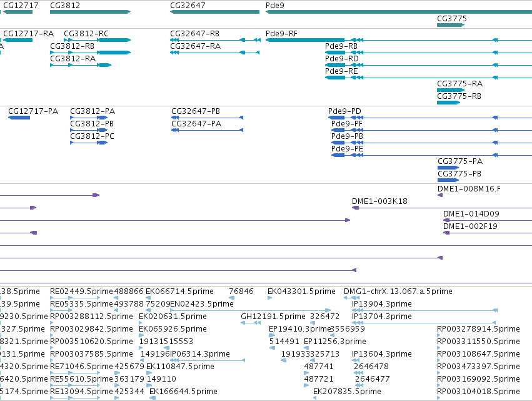Select the CG32647 gene feature
Screen dimensions: 532x401
pos(215,12)
